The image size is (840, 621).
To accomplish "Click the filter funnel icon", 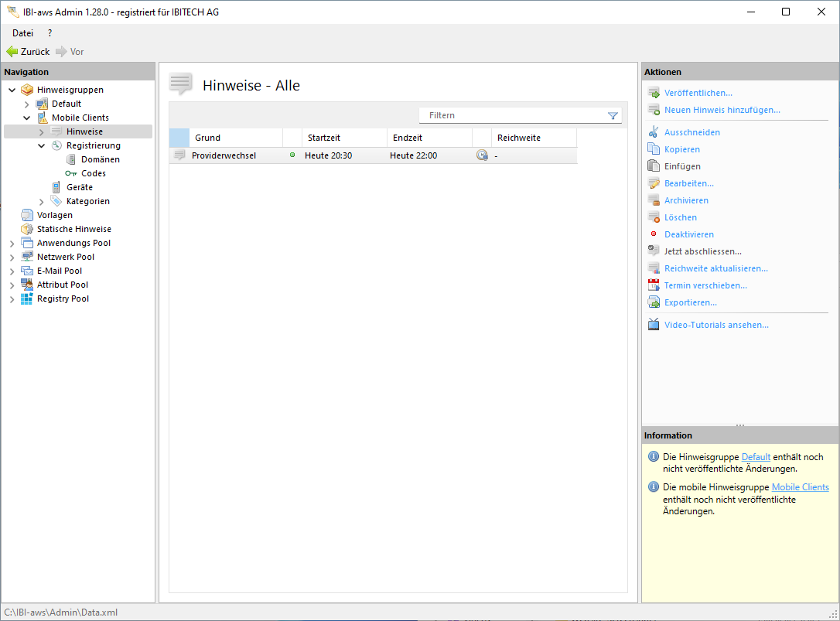I will click(x=613, y=116).
